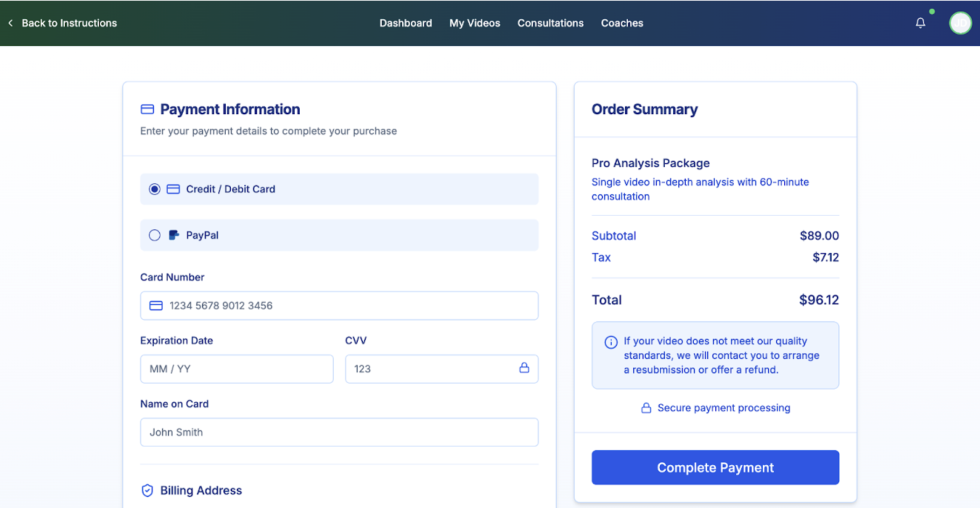This screenshot has width=980, height=508.
Task: Open the Dashboard menu item
Action: [405, 23]
